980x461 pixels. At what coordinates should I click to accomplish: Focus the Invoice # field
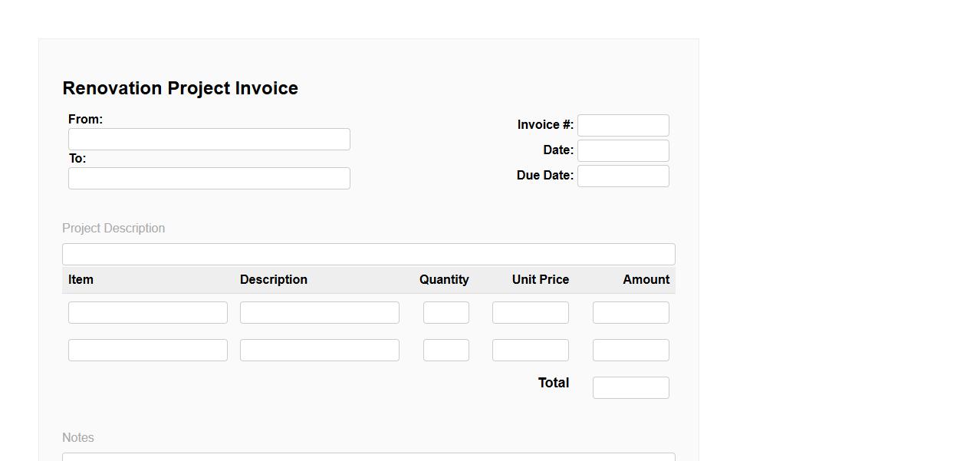click(x=623, y=126)
